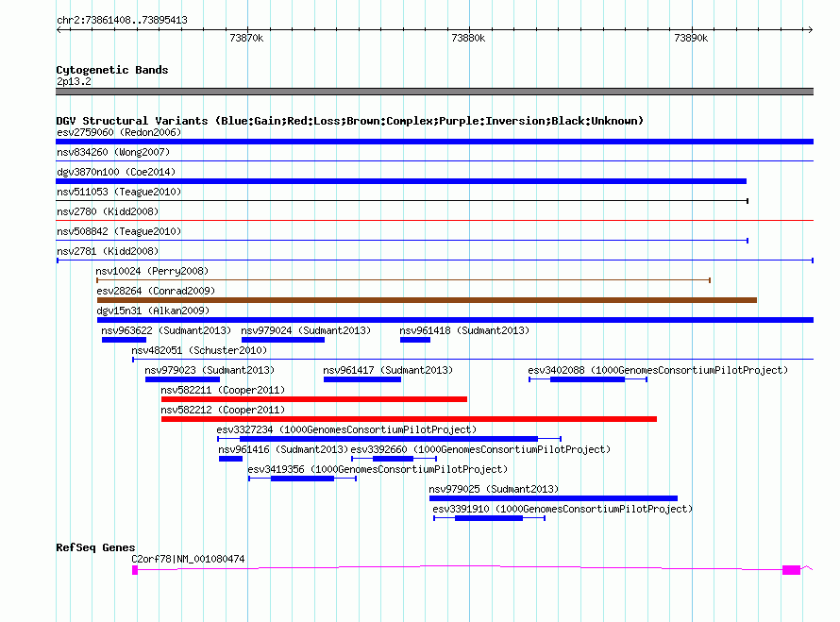Click the red nsv582212 (Cooper2011) variant bar

(409, 419)
